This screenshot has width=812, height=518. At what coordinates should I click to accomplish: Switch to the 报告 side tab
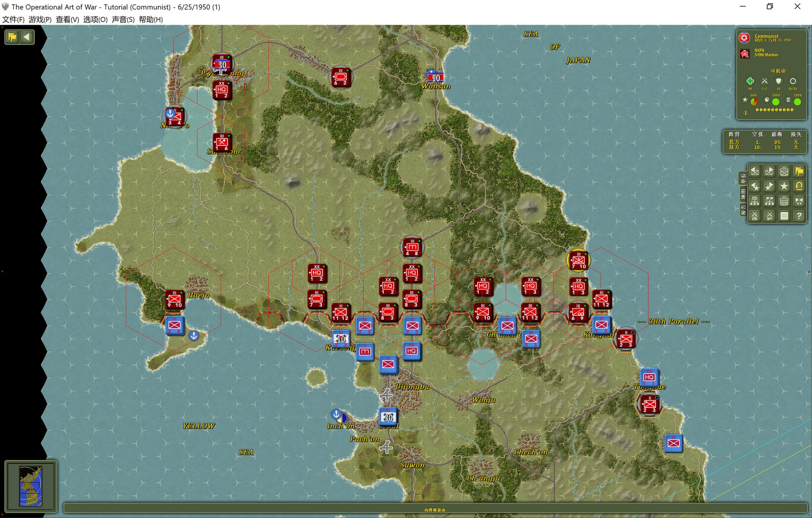[x=743, y=209]
